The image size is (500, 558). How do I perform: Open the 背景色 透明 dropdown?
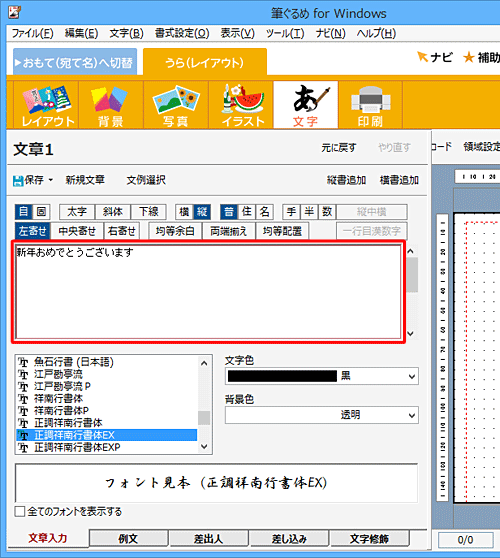tap(322, 415)
